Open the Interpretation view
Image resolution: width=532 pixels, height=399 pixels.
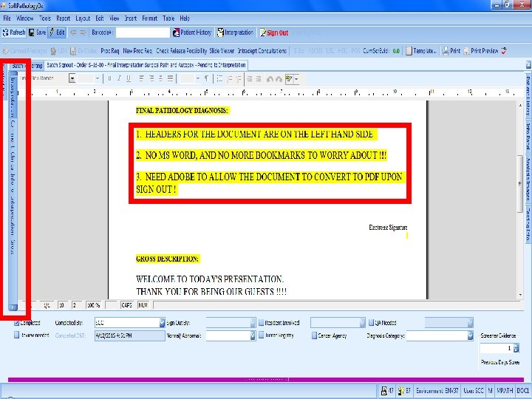[236, 33]
